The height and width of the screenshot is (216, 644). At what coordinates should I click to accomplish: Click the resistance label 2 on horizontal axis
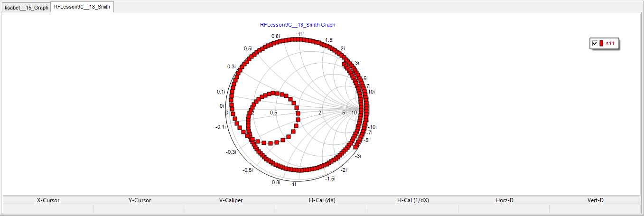point(320,113)
